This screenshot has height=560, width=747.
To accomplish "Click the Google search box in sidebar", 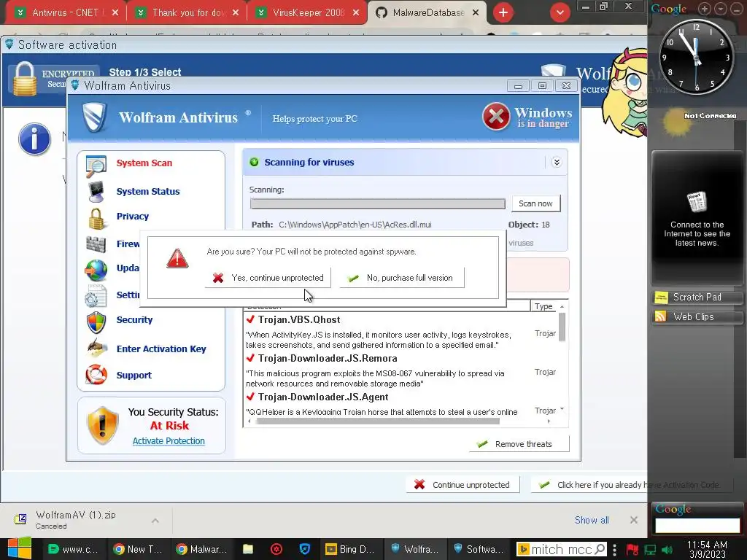I will pos(697,525).
